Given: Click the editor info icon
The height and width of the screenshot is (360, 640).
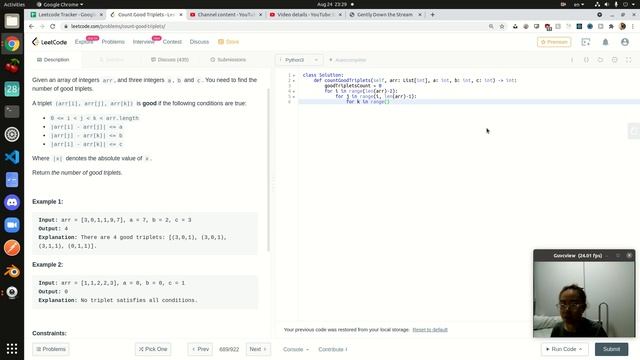Looking at the screenshot, I should [x=572, y=60].
